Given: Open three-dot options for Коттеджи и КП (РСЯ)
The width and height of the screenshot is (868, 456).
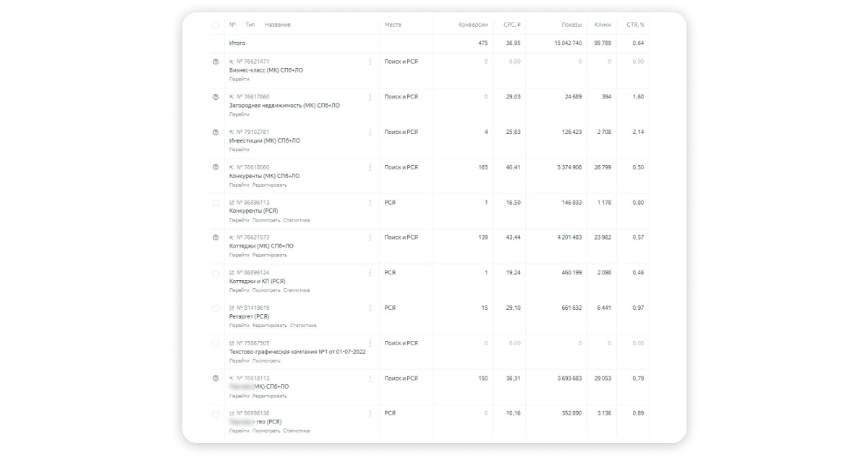Looking at the screenshot, I should coord(370,273).
